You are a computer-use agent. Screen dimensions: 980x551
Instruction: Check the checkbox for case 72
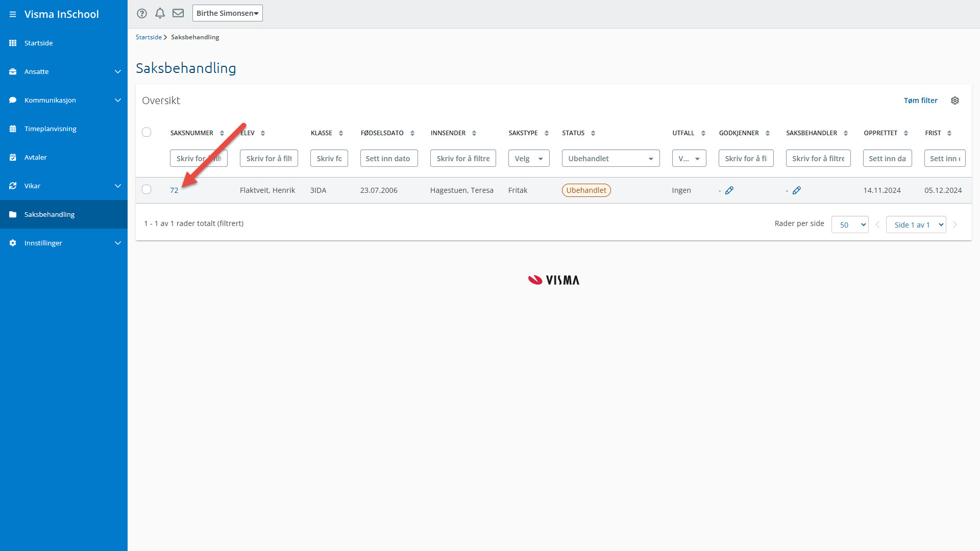[146, 189]
